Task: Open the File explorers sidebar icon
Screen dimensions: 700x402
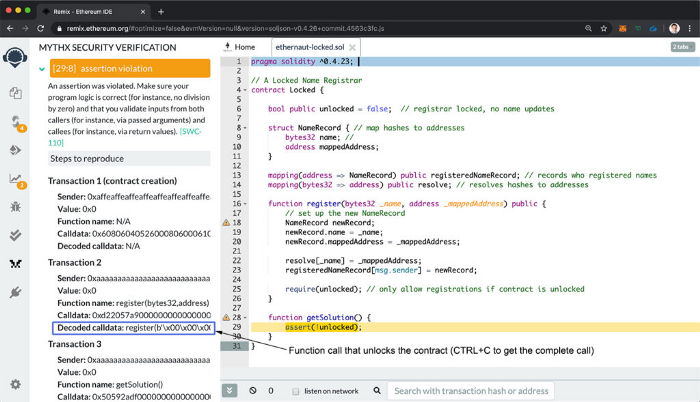Action: tap(15, 93)
